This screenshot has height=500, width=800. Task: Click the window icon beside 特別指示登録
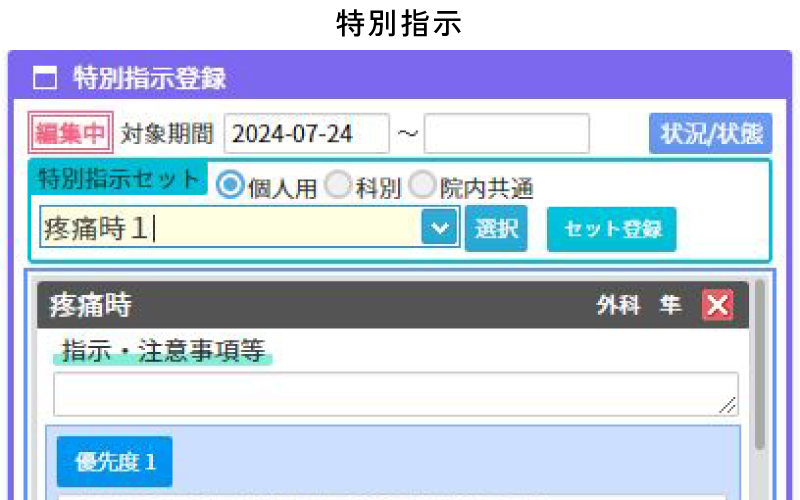click(x=44, y=77)
